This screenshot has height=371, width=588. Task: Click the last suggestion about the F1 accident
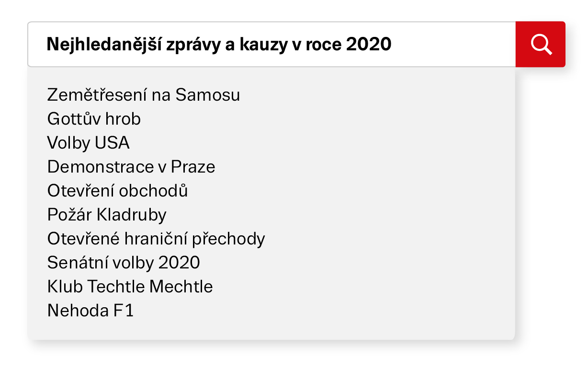90,311
